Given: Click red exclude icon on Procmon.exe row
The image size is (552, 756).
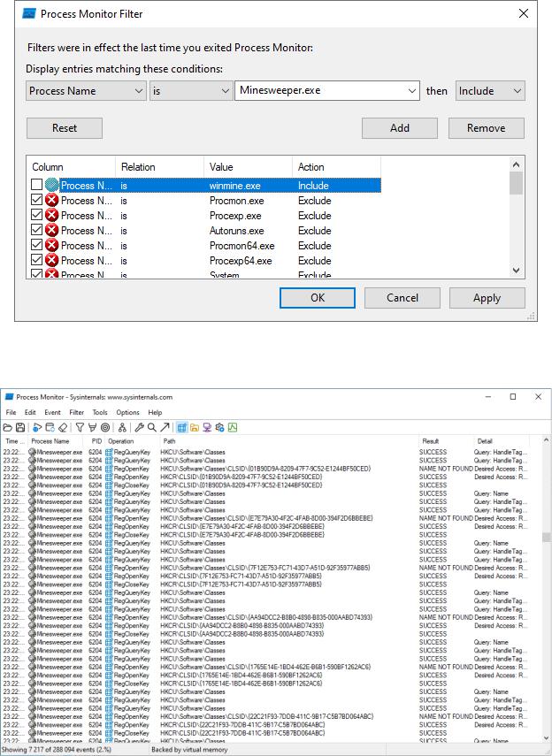Looking at the screenshot, I should click(x=51, y=200).
